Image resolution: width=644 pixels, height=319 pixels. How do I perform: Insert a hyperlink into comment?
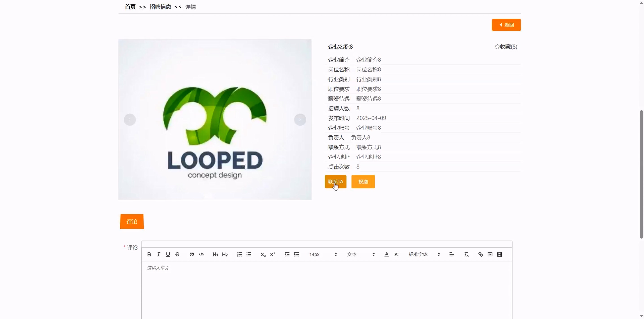[481, 254]
